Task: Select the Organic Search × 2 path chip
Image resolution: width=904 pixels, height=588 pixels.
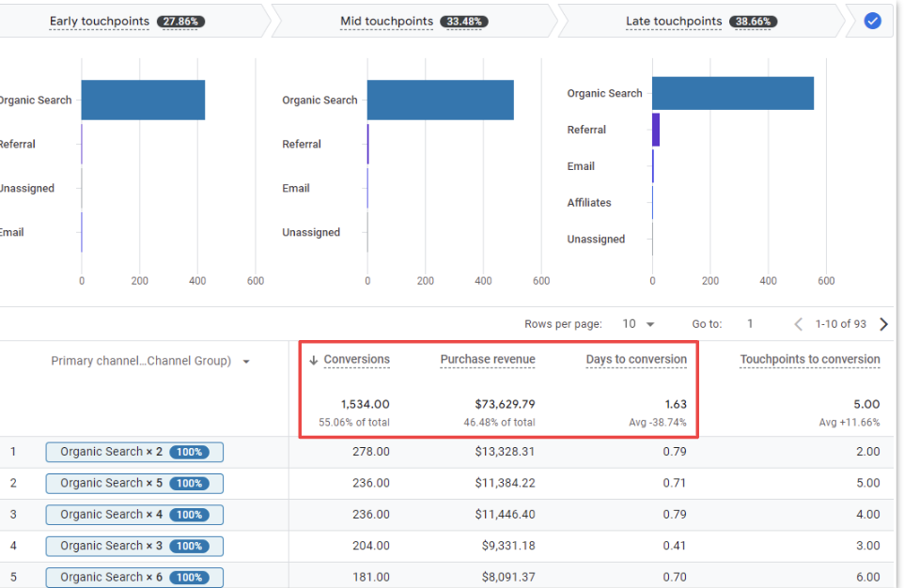Action: pos(134,452)
